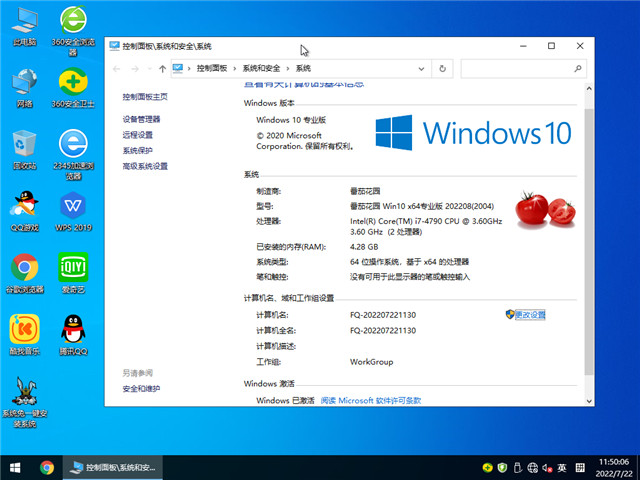Launch 360安全浏览器 from desktop

click(x=73, y=31)
